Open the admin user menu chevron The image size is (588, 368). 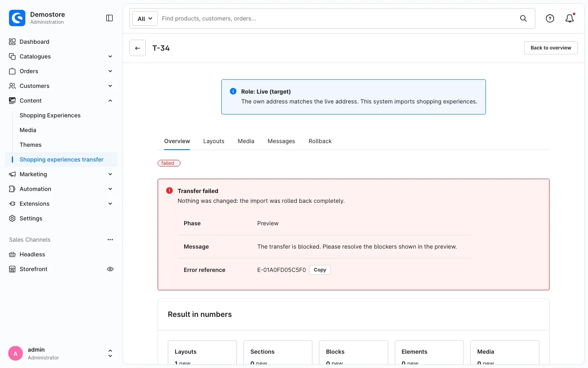point(110,354)
